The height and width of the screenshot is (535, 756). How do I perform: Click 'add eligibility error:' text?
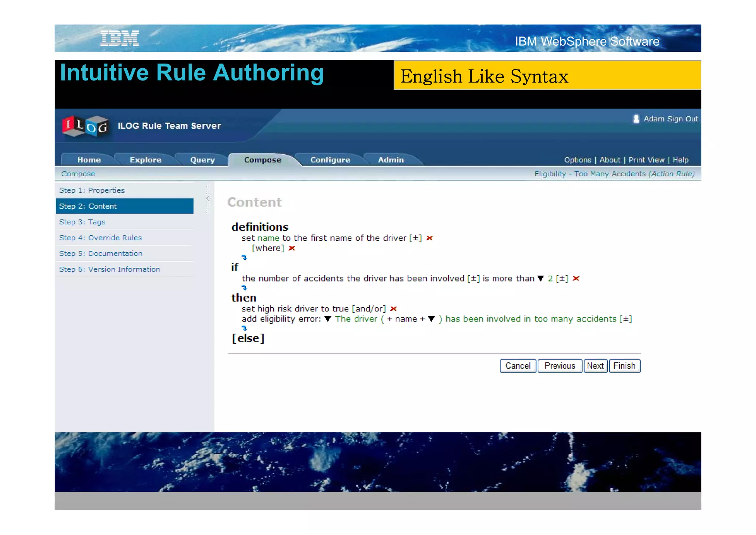(x=281, y=319)
